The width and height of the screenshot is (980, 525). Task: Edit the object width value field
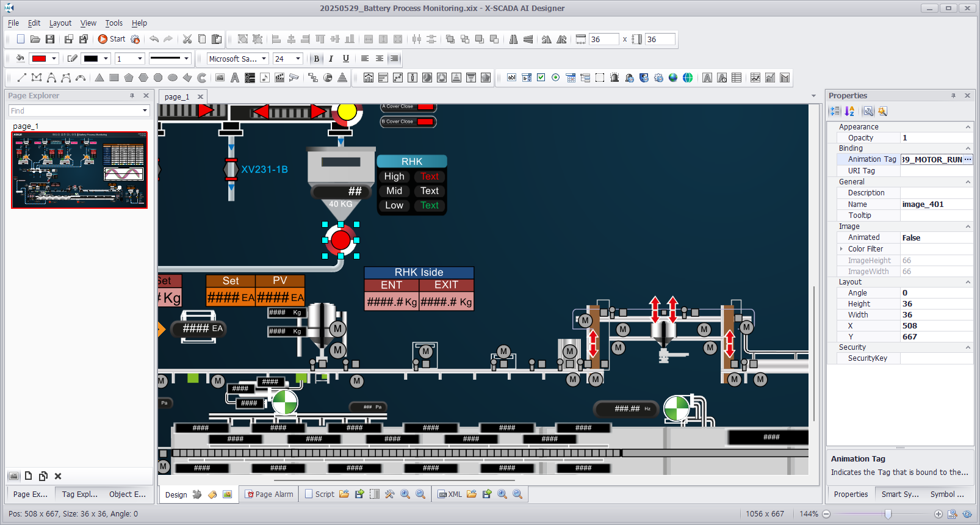603,39
